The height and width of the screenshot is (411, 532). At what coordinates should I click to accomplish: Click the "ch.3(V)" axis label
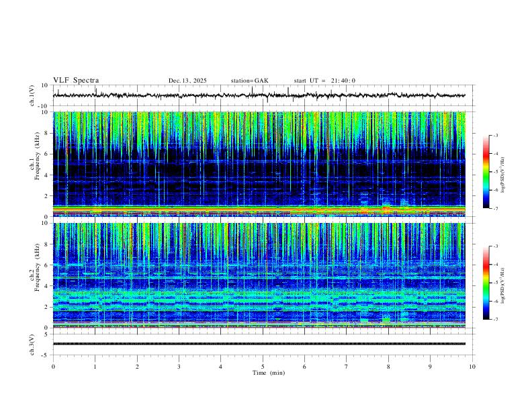pos(32,345)
